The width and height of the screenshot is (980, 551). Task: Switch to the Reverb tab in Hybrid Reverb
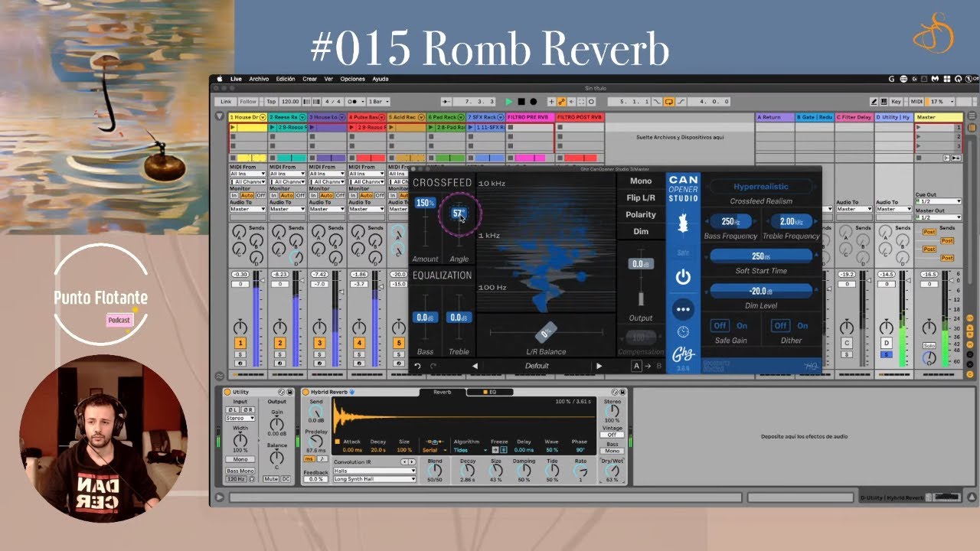pyautogui.click(x=443, y=392)
